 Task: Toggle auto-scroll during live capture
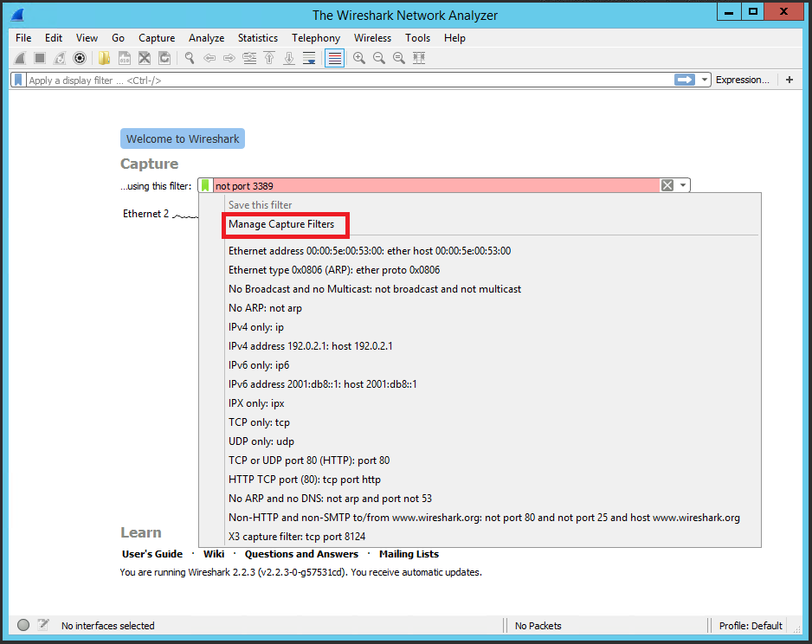click(309, 58)
